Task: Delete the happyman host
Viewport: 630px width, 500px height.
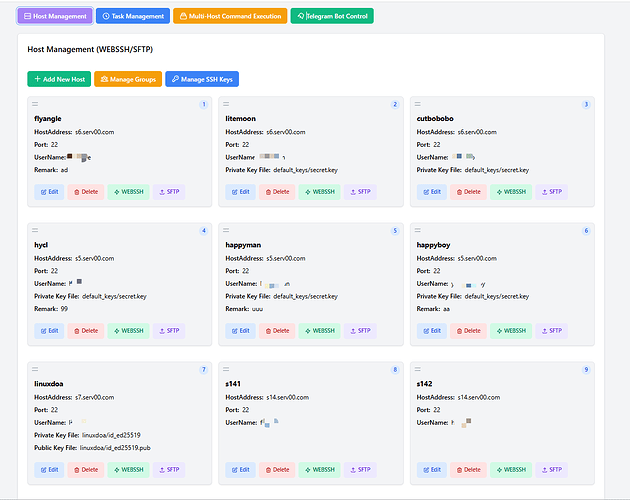Action: click(277, 331)
